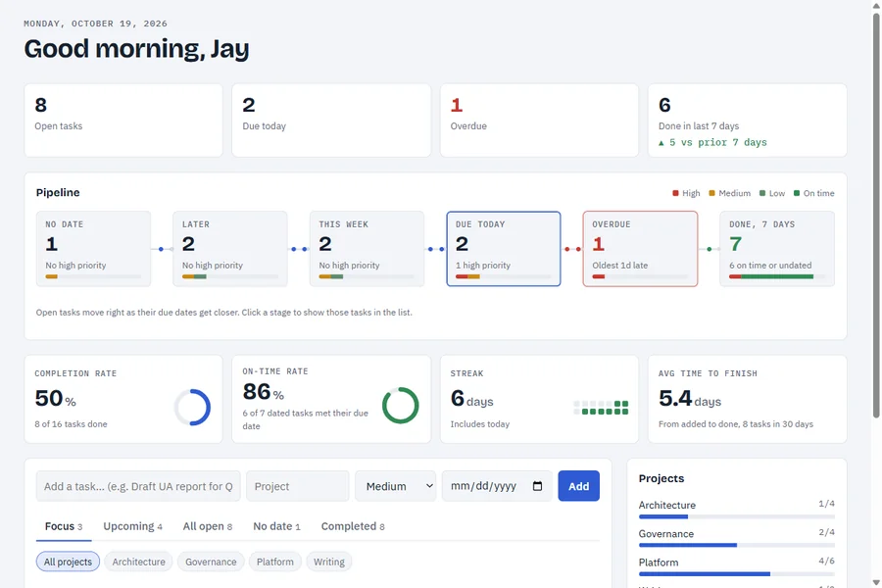The height and width of the screenshot is (588, 882).
Task: Click the Architecture project progress bar
Action: click(x=736, y=516)
